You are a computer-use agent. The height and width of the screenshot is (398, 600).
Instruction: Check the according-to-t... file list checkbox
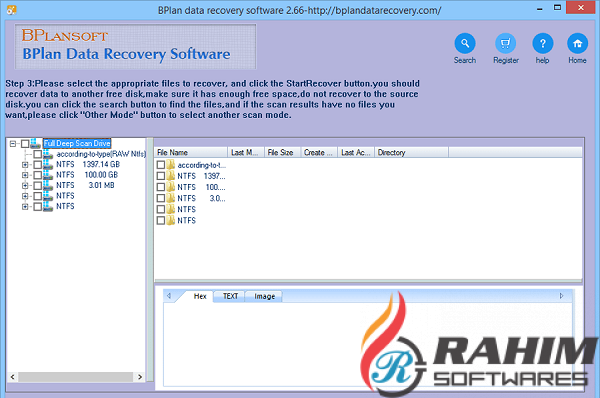[x=161, y=165]
